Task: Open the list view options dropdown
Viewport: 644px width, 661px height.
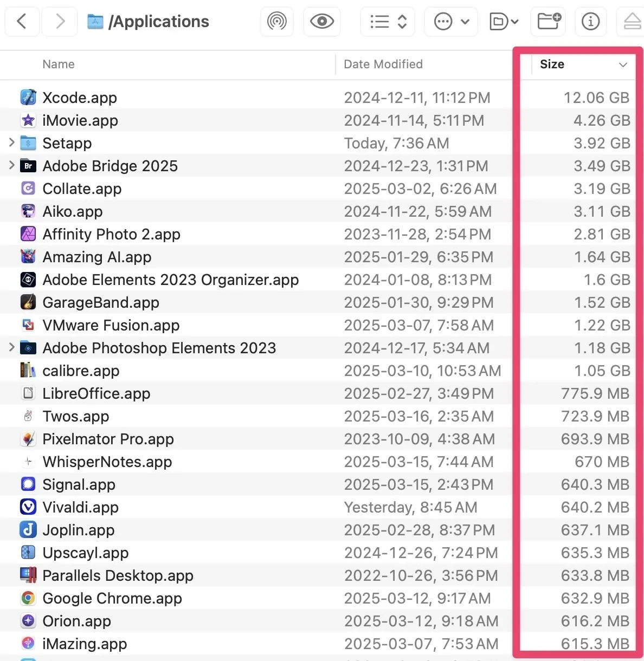Action: coord(388,22)
